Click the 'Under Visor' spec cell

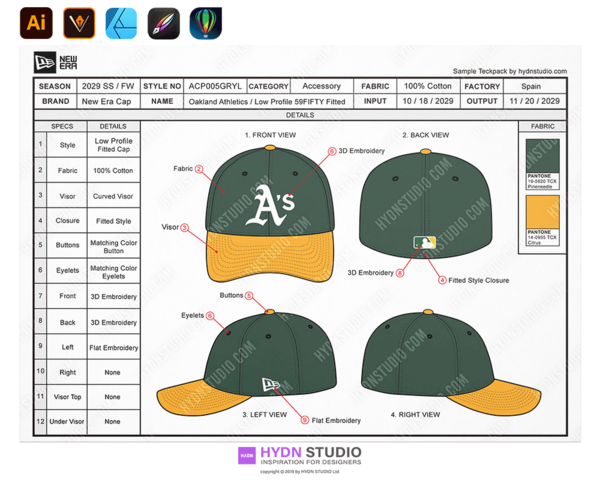pos(67,421)
